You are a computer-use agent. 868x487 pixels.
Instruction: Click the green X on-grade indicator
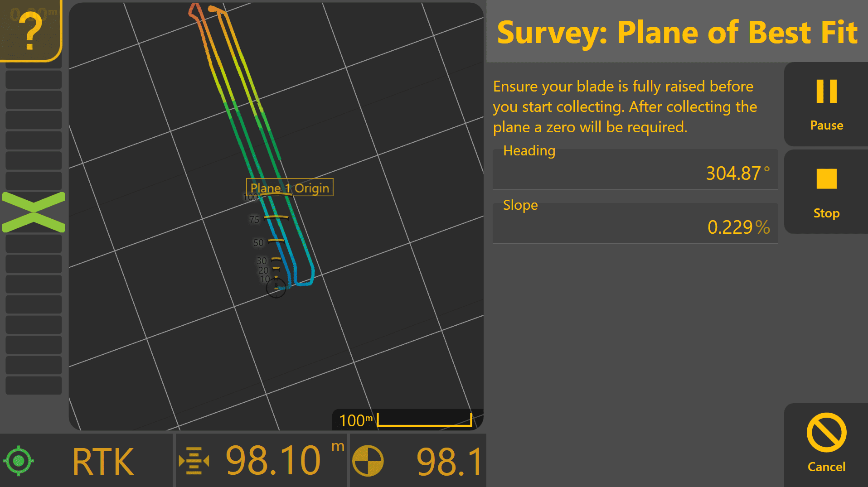click(x=34, y=212)
